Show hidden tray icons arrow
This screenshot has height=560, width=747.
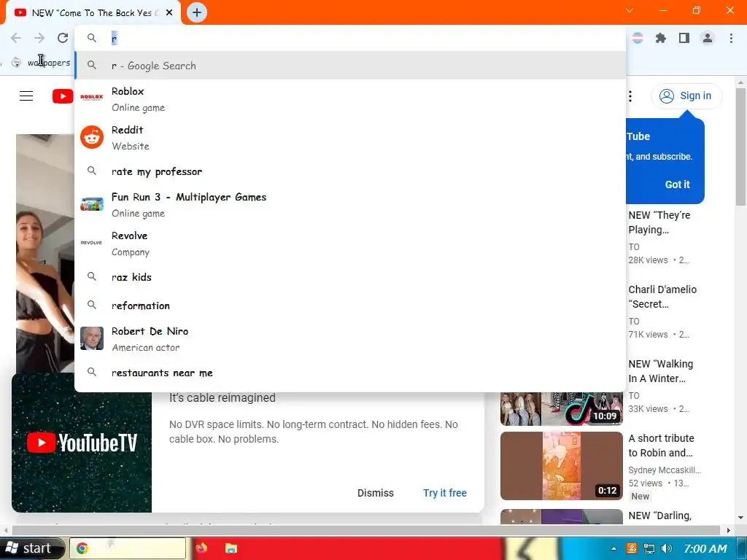pyautogui.click(x=614, y=548)
